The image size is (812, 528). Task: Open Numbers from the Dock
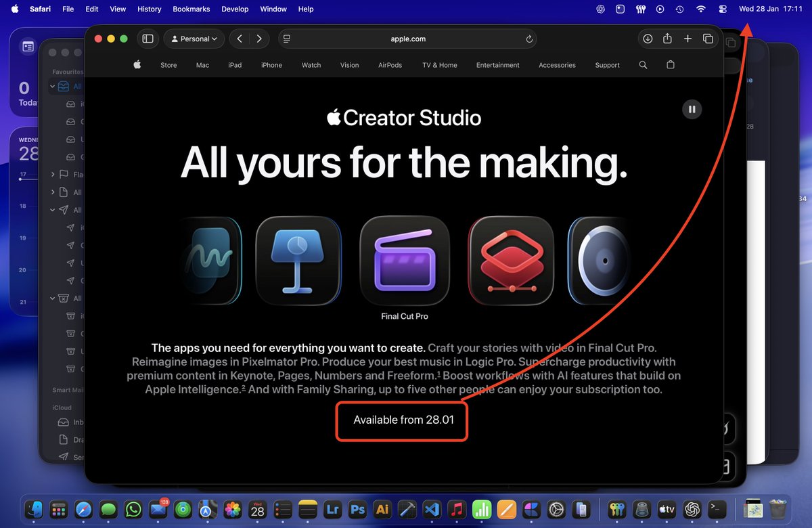tap(482, 509)
